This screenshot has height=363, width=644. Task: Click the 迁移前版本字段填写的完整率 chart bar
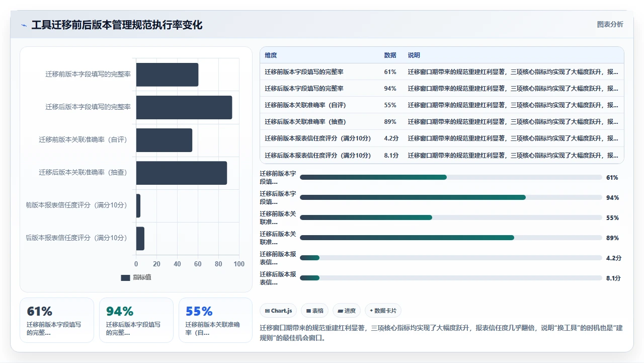pyautogui.click(x=167, y=75)
